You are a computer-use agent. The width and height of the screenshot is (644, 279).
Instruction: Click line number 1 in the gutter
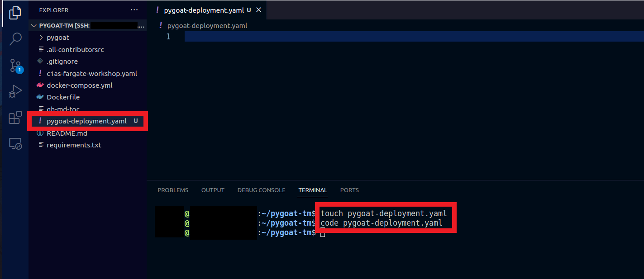pyautogui.click(x=168, y=37)
